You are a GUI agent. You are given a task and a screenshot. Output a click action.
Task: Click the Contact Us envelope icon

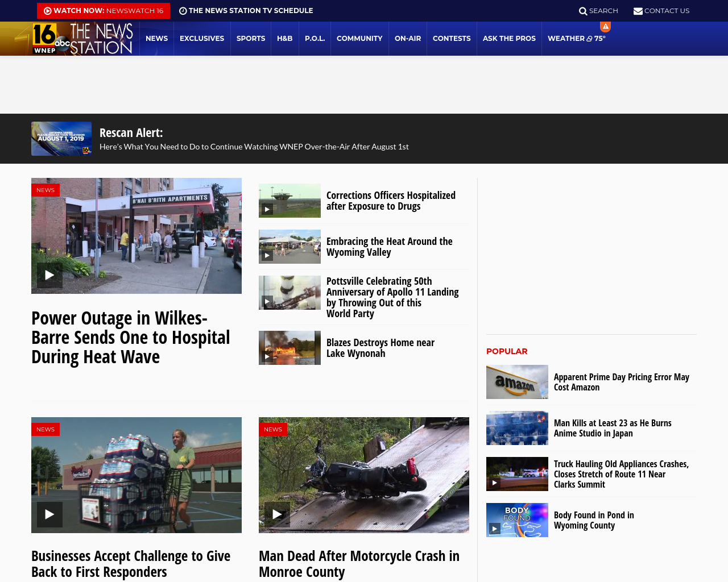[x=638, y=11]
